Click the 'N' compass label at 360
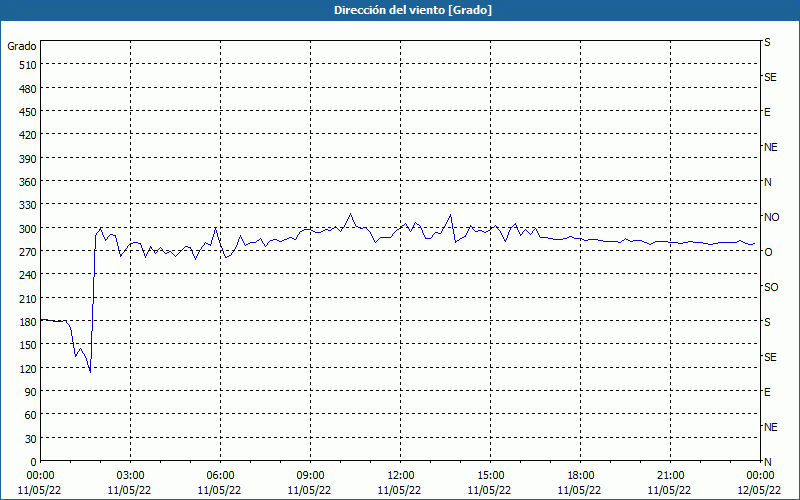The height and width of the screenshot is (500, 800). tap(767, 182)
